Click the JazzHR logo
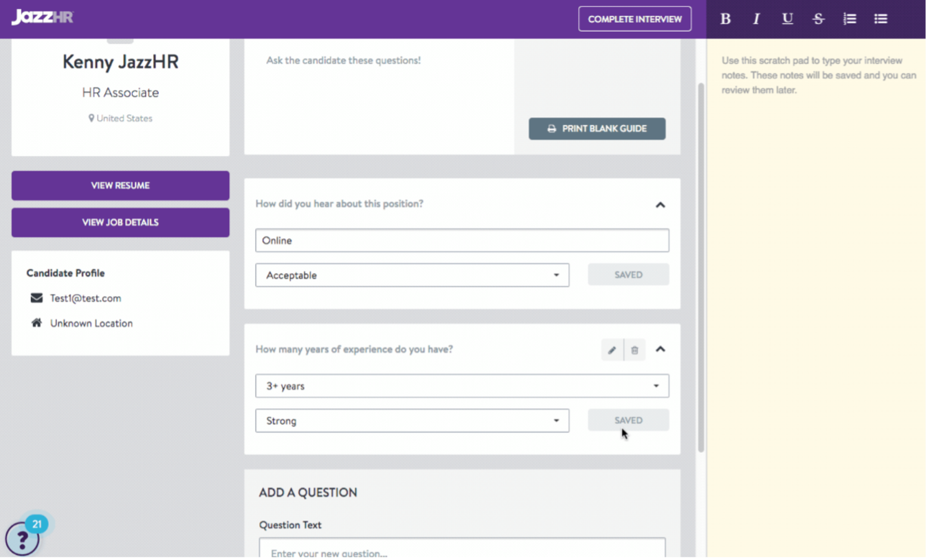The width and height of the screenshot is (928, 560). 42,17
